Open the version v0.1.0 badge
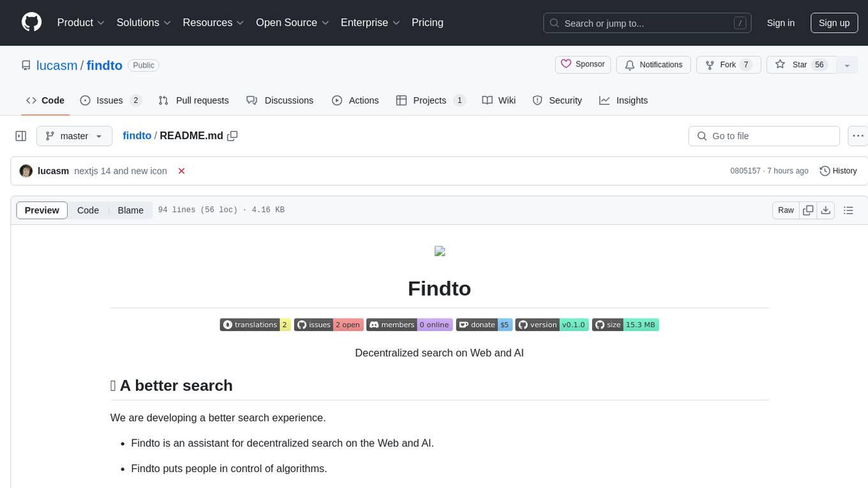Screen dimensions: 868x488 [552, 324]
